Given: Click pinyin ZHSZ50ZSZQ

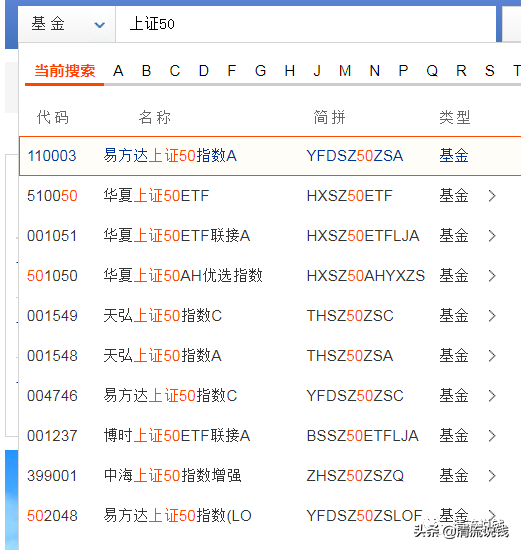Looking at the screenshot, I should [355, 476].
